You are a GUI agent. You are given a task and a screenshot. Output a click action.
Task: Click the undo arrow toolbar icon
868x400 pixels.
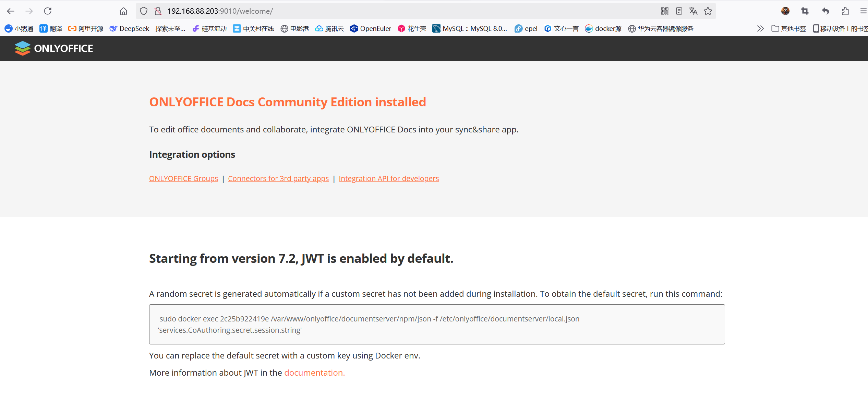825,11
